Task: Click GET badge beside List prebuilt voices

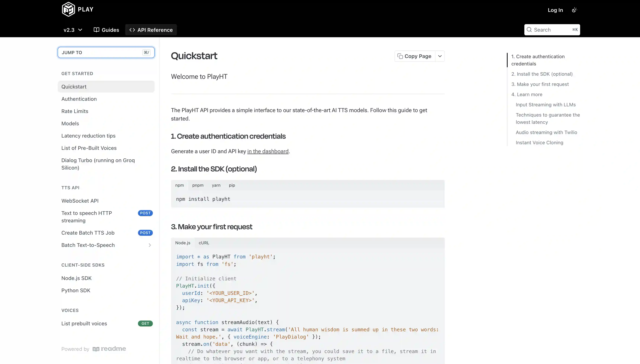Action: coord(145,323)
